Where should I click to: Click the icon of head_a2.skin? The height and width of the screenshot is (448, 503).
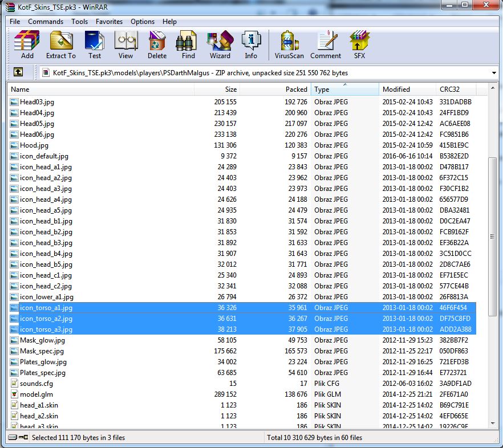point(14,416)
